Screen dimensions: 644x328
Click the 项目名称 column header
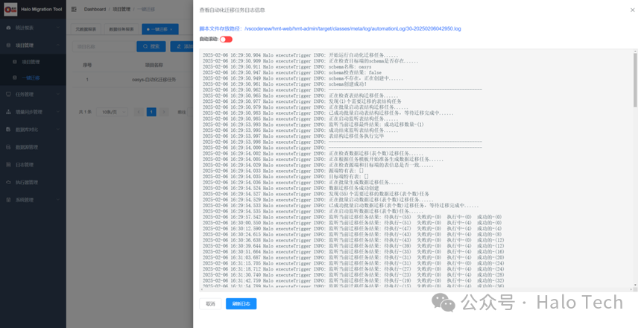pos(154,65)
